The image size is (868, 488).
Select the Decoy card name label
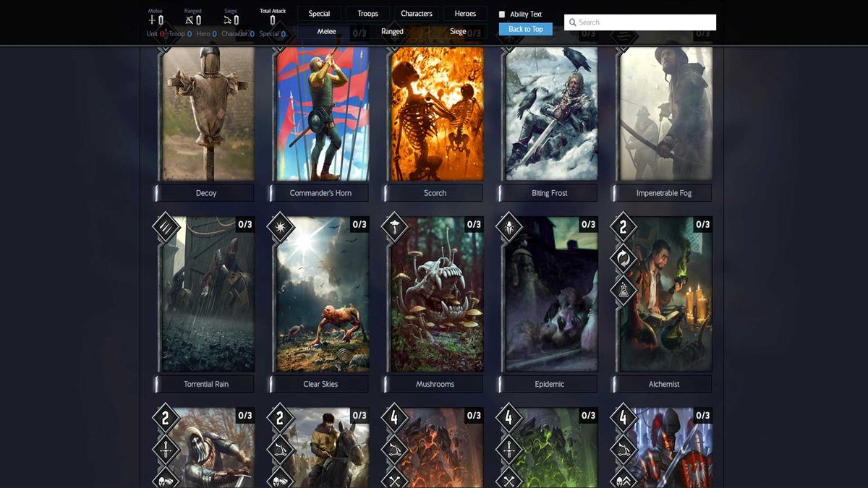pyautogui.click(x=206, y=193)
